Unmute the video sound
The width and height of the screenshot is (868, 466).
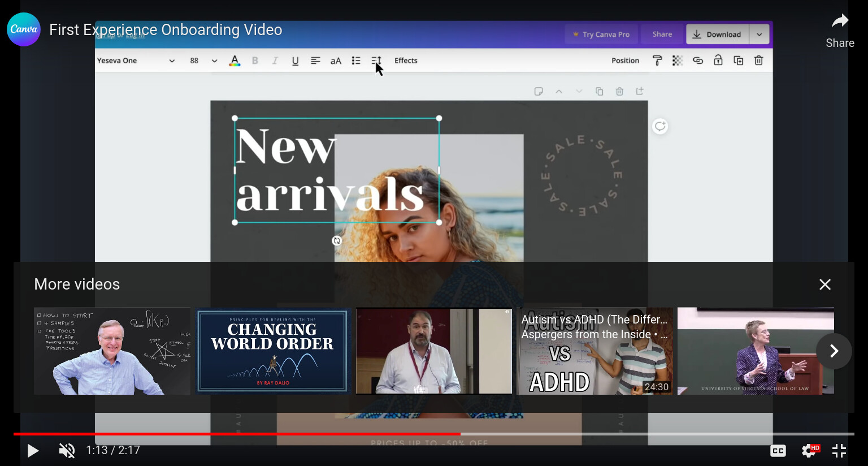pos(67,451)
